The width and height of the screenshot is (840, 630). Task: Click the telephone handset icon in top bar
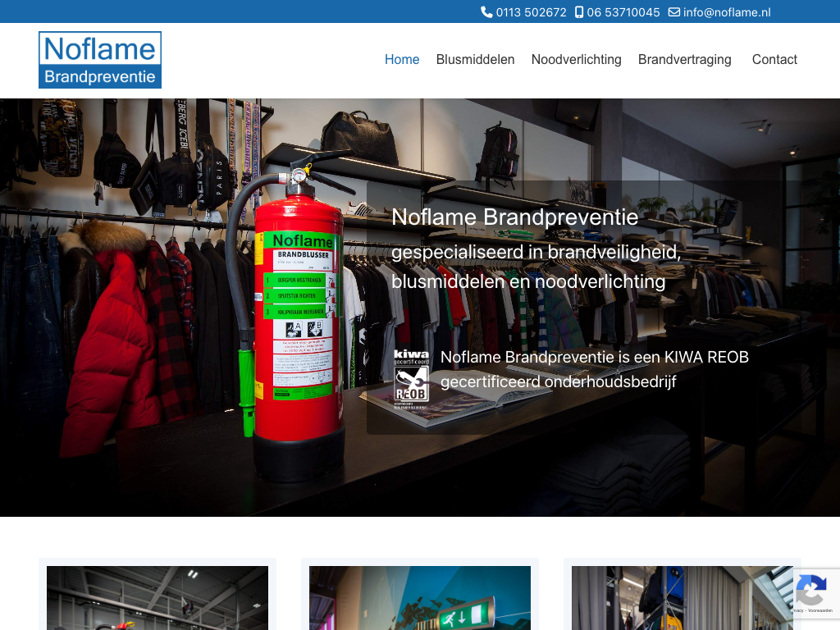[486, 12]
